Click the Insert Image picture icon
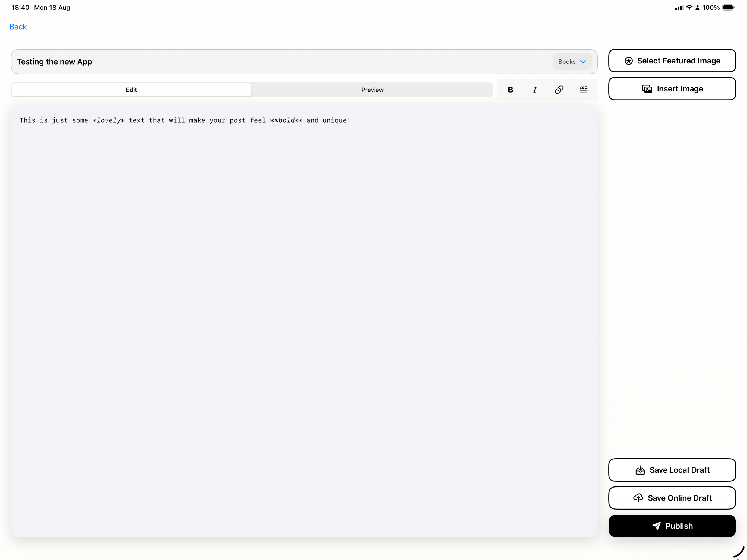Screen dimensions: 747x560 (647, 88)
